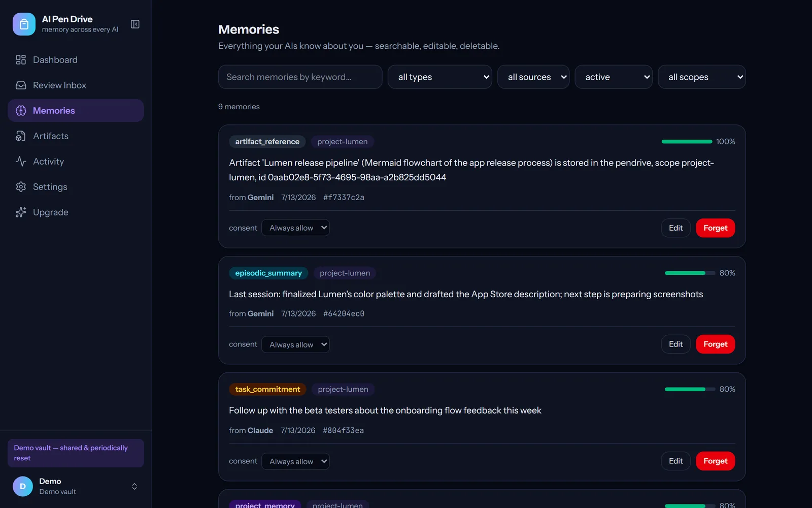812x508 pixels.
Task: Edit the artifact_reference memory
Action: (x=675, y=228)
